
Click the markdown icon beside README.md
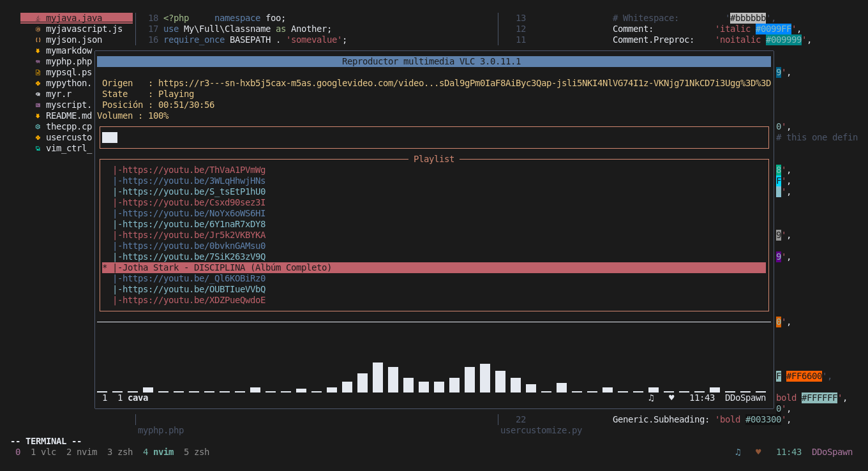click(x=38, y=116)
